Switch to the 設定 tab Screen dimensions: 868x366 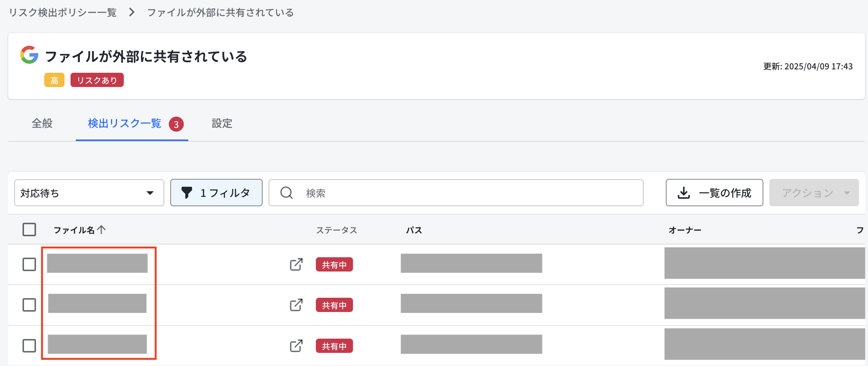222,123
